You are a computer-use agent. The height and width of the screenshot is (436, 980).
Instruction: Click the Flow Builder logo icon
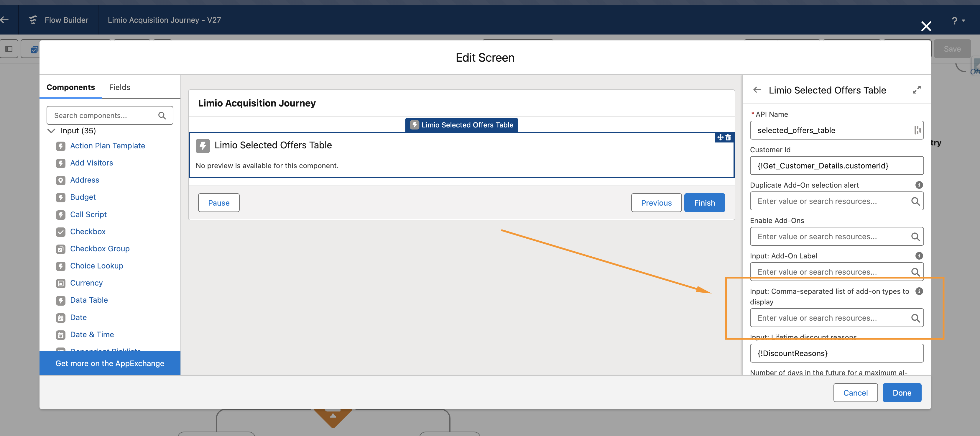coord(33,20)
